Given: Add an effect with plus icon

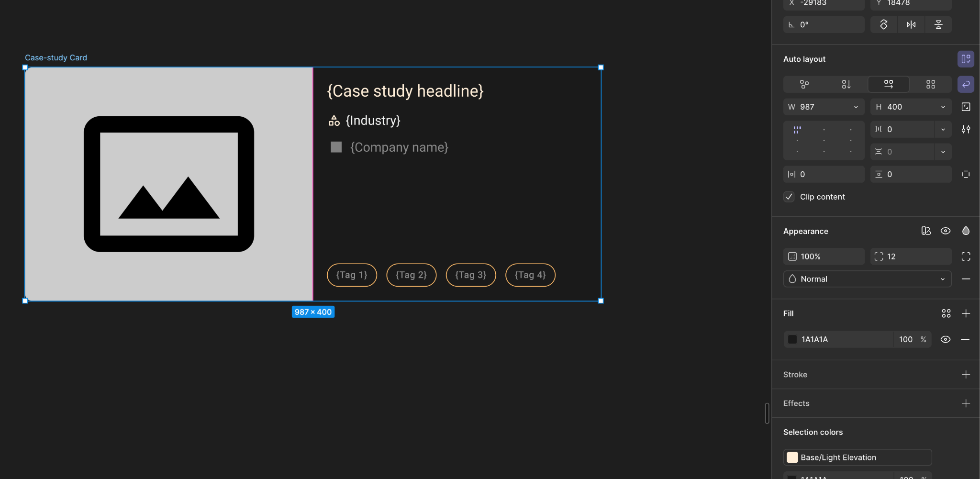Looking at the screenshot, I should pos(966,403).
